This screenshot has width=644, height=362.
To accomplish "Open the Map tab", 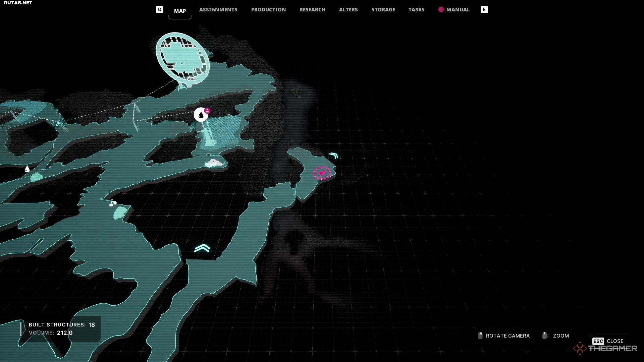I will point(180,11).
